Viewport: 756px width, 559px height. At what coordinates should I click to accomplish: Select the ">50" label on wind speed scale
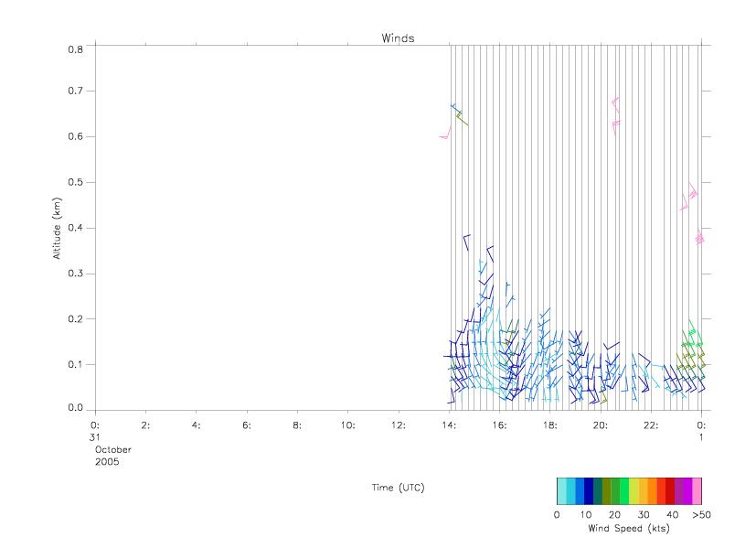(x=701, y=514)
